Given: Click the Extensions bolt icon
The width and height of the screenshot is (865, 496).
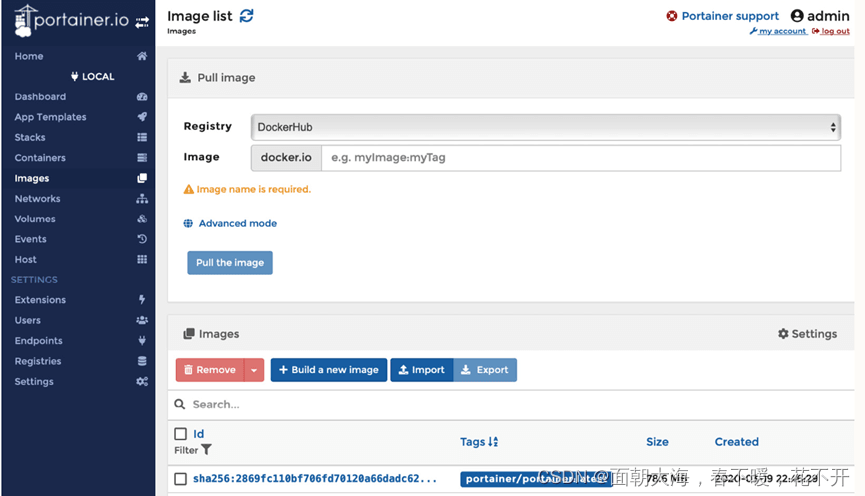Looking at the screenshot, I should tap(142, 300).
